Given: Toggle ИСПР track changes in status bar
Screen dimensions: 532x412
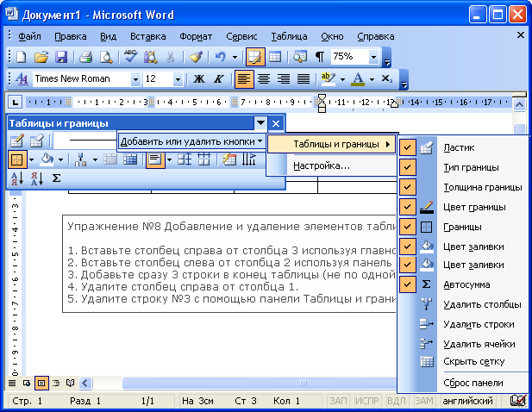Looking at the screenshot, I should 367,401.
